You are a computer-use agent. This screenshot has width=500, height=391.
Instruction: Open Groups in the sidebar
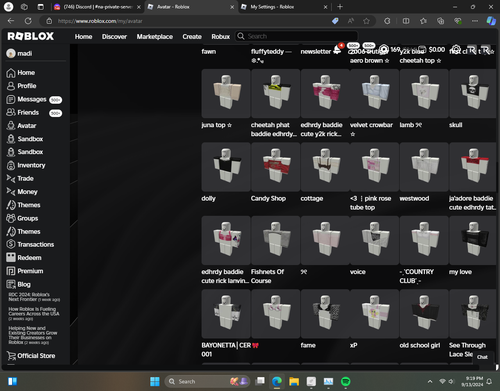(22, 218)
